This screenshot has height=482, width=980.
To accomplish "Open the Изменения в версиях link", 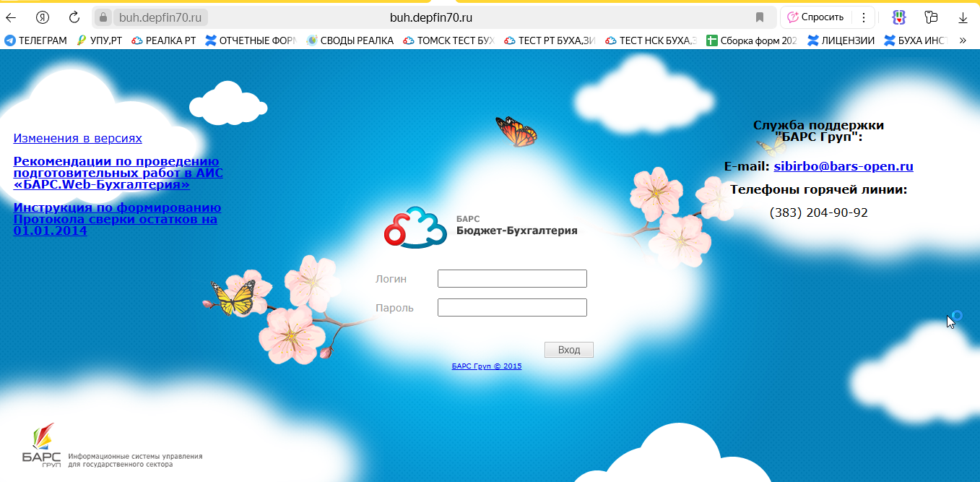I will (x=78, y=138).
